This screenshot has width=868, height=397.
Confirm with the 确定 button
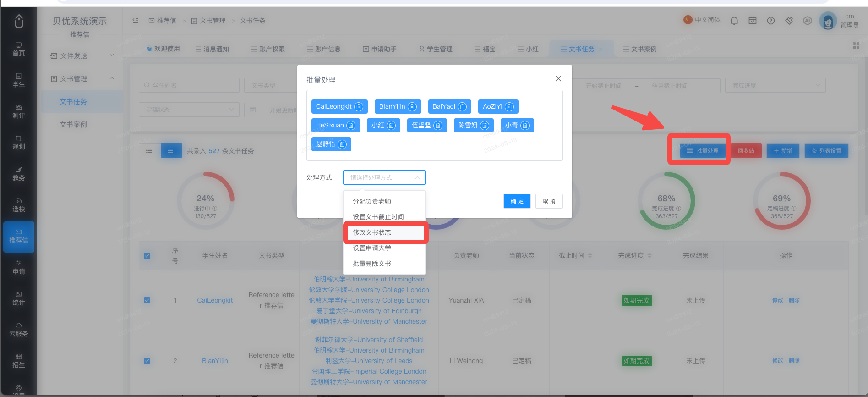pos(517,201)
